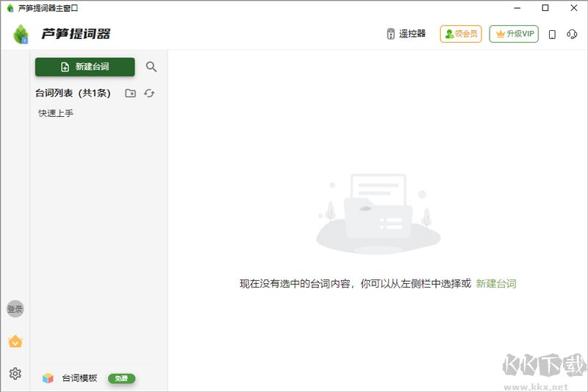Click the 芦笋提词器 leaf logo

pos(21,34)
